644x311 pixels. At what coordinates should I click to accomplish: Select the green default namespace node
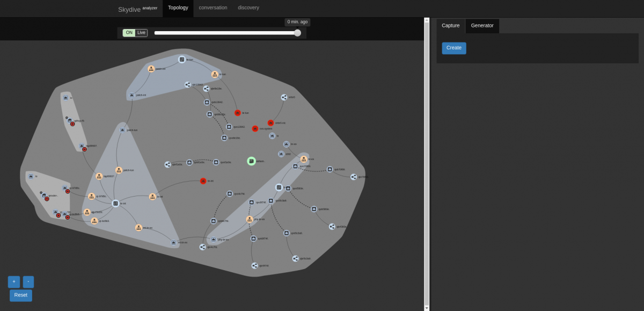[251, 161]
